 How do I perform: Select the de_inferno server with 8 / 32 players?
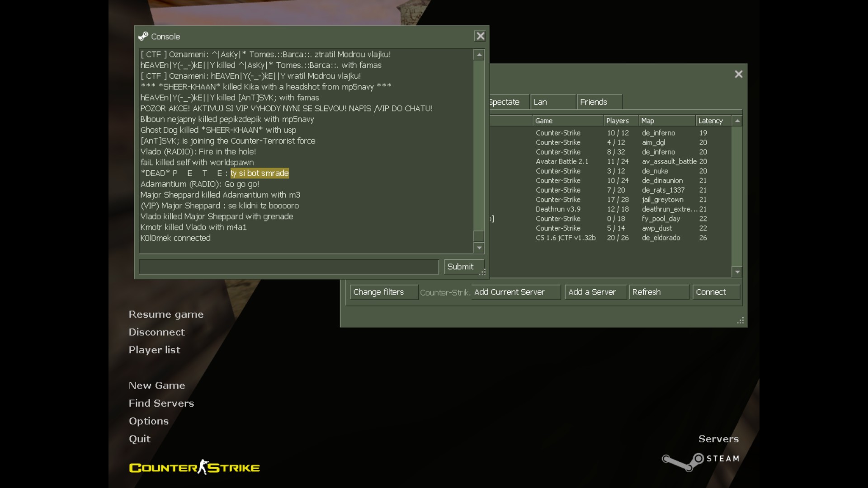click(x=610, y=152)
